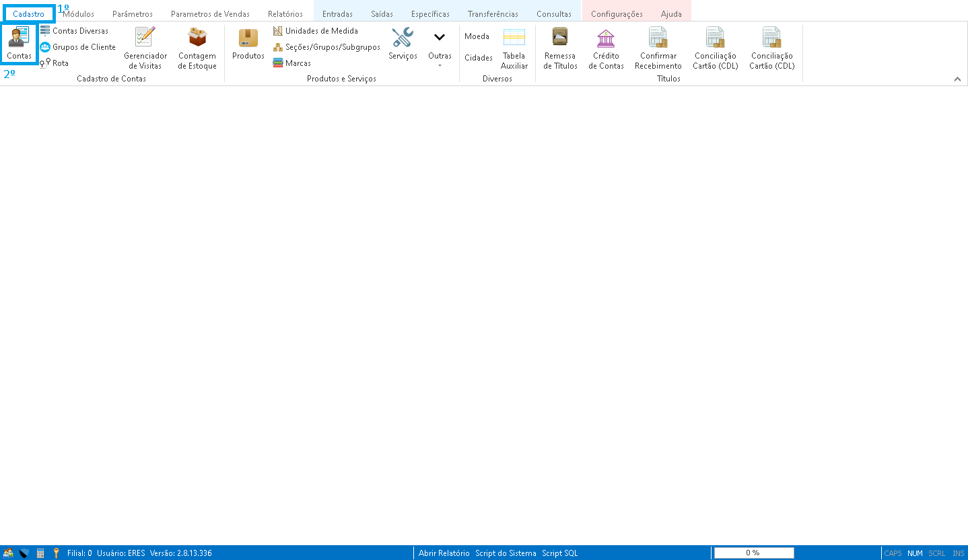This screenshot has width=968, height=560.
Task: Click Script SQL in status bar
Action: tap(559, 553)
